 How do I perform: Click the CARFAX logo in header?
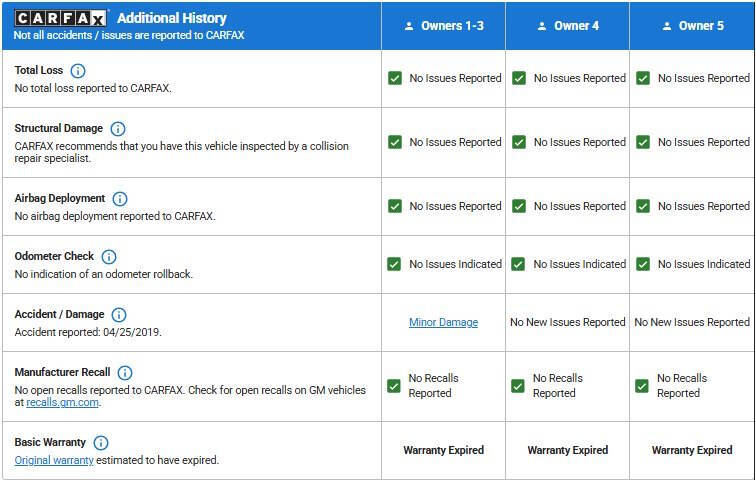pos(61,18)
